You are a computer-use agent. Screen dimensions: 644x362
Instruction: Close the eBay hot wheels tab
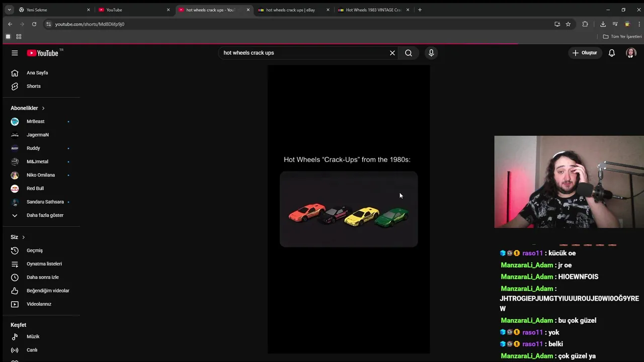point(328,10)
